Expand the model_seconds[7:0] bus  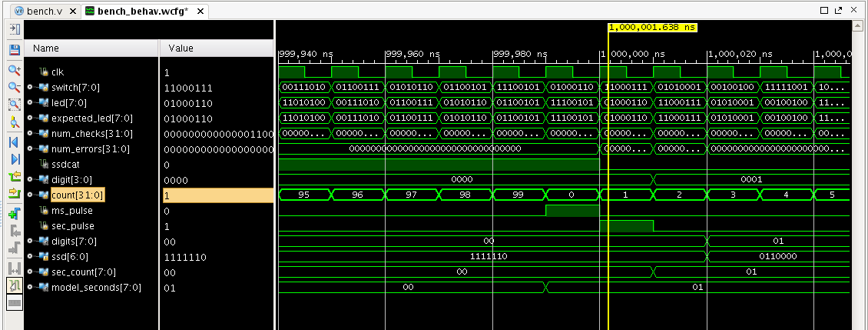pyautogui.click(x=30, y=287)
